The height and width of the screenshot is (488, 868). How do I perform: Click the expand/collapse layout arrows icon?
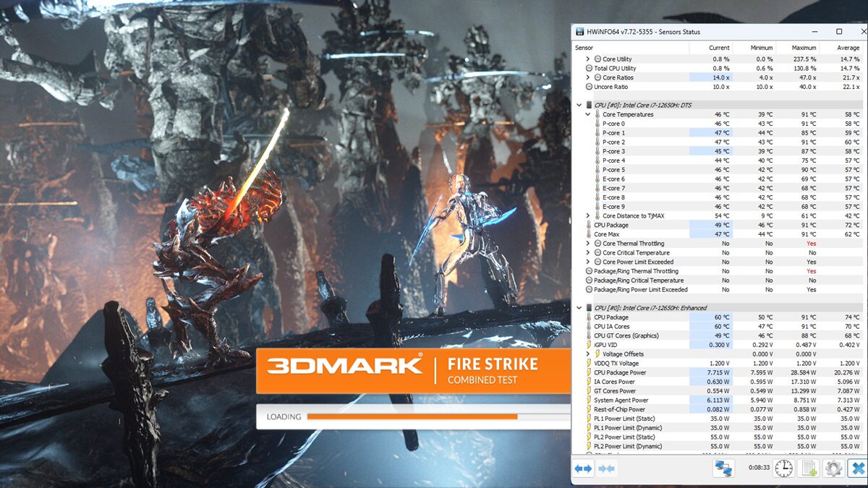[x=584, y=468]
